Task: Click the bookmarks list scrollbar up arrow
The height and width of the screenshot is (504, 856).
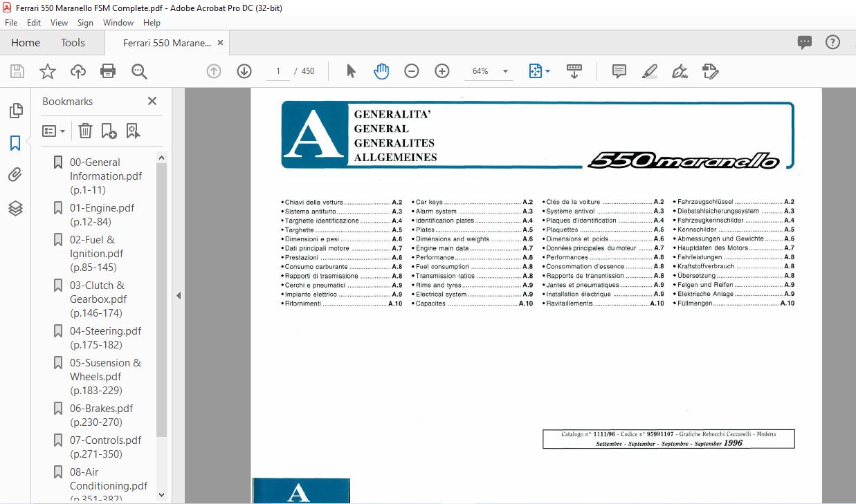Action: coord(161,158)
